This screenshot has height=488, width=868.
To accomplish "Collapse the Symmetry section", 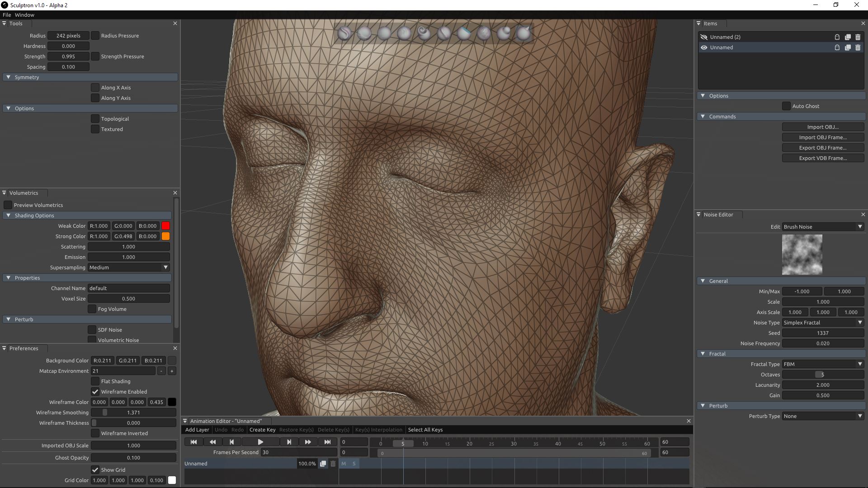I will pos(8,77).
